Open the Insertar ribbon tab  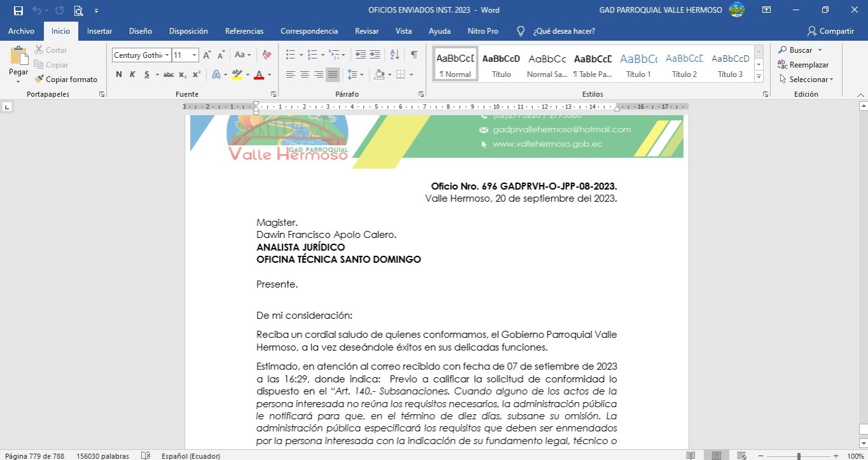[99, 31]
